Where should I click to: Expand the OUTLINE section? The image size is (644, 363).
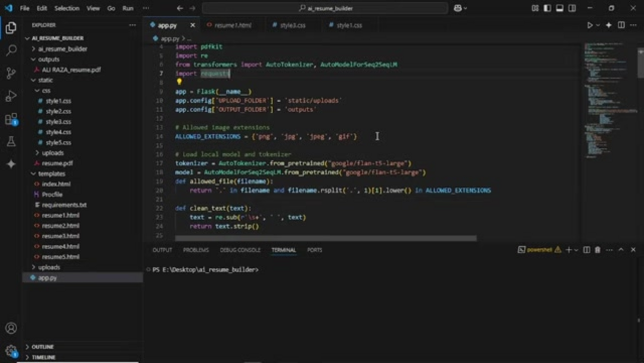(x=42, y=347)
